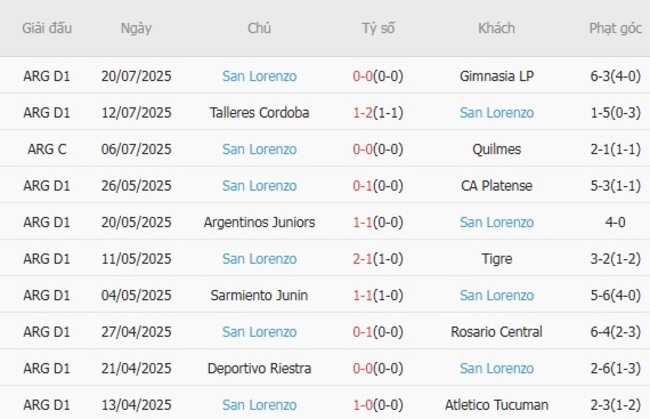Click the 1-0 score versus Atletico Tucuman
This screenshot has height=419, width=650.
point(364,405)
